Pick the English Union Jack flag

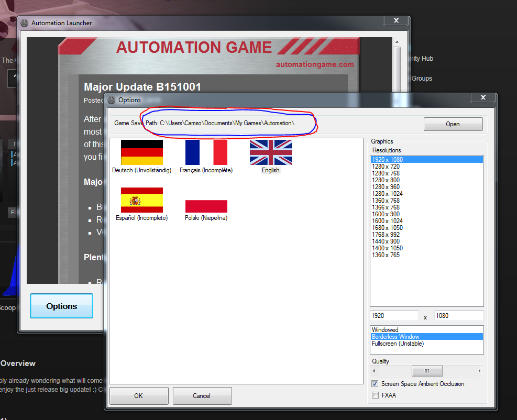270,152
